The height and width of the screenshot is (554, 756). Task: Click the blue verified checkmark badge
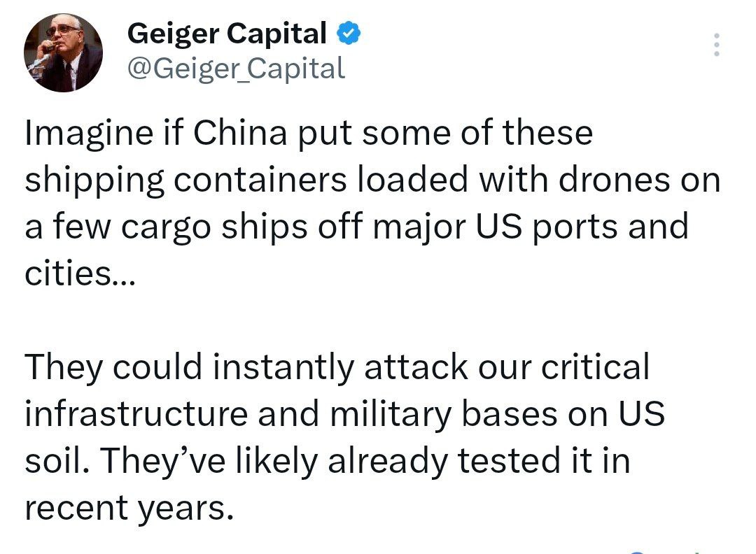[350, 34]
